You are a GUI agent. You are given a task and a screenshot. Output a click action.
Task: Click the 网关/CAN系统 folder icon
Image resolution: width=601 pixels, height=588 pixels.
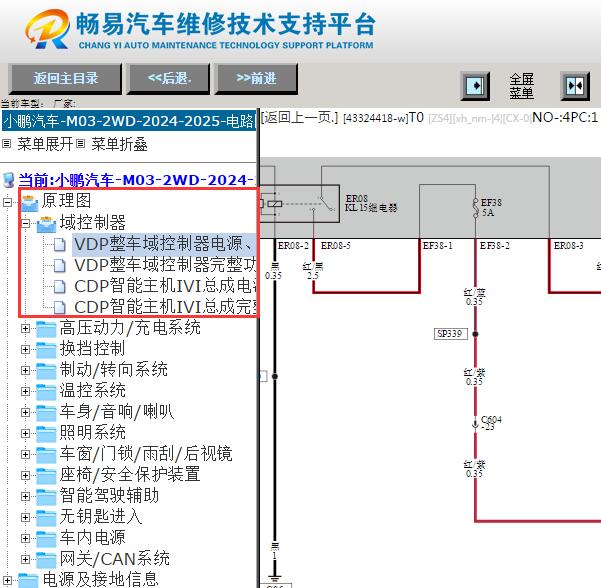[46, 560]
